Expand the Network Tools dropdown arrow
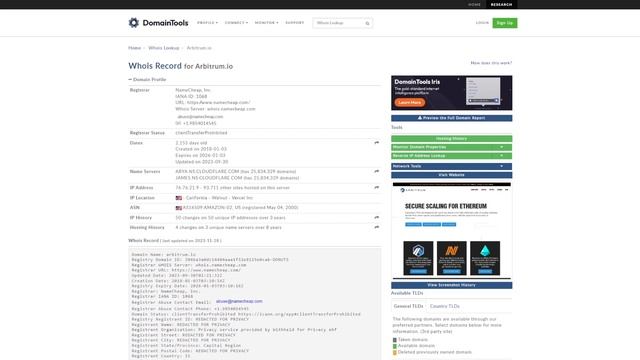Viewport: 640px width, 360px height. point(502,166)
